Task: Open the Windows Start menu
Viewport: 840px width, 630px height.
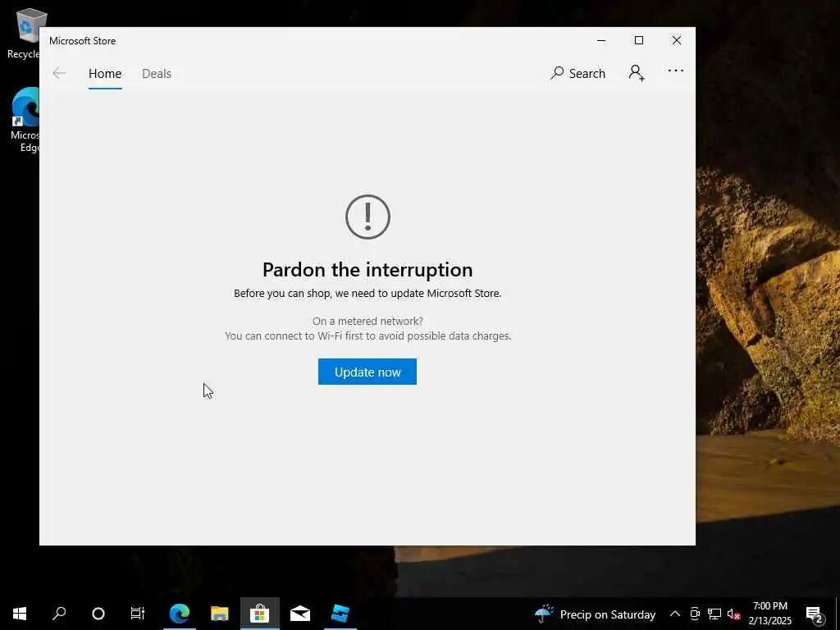Action: pos(20,614)
